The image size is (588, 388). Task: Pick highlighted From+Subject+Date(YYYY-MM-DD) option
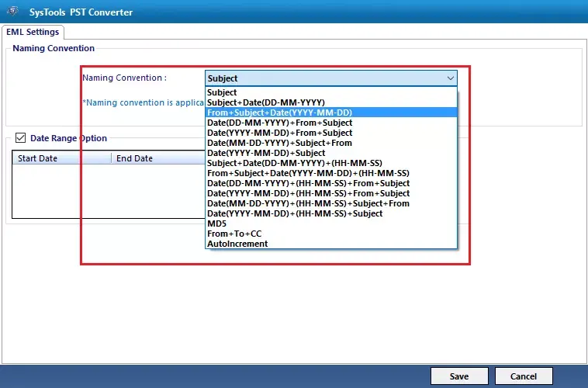tap(331, 113)
